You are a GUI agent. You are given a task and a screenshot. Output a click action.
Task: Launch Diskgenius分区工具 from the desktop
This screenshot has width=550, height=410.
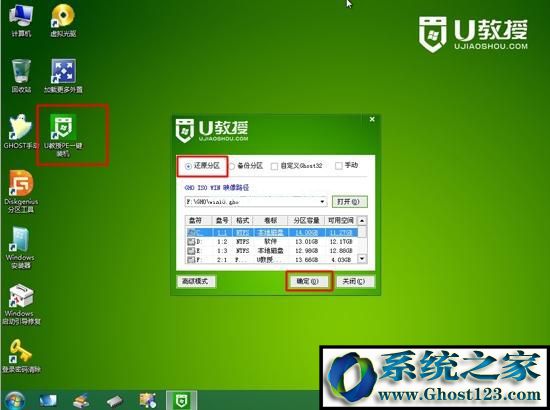pos(21,191)
